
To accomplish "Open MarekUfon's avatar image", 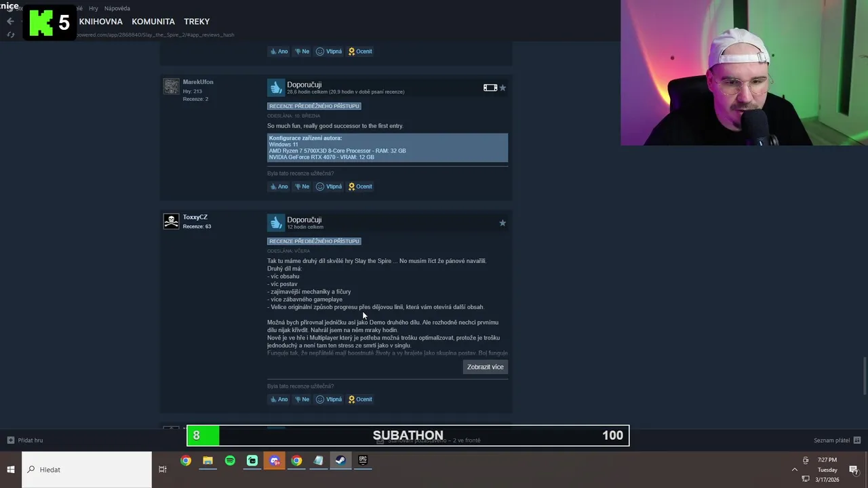I will (x=171, y=86).
